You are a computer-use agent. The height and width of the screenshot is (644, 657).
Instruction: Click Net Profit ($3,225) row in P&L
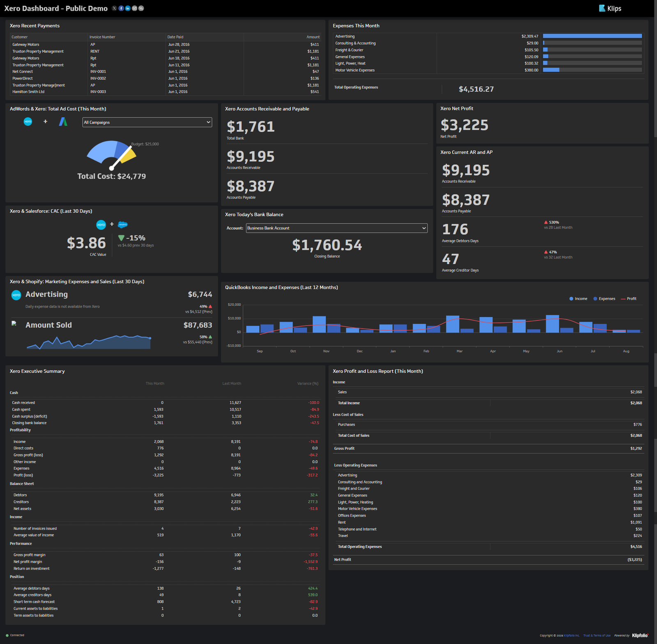(488, 560)
